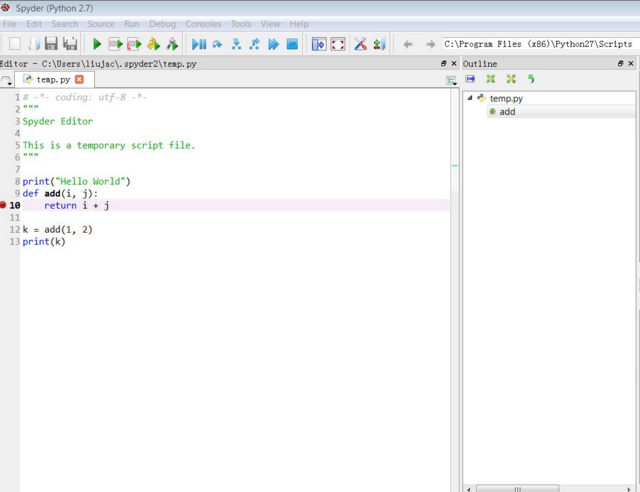
Task: Click Continue execution debug icon
Action: coord(273,44)
